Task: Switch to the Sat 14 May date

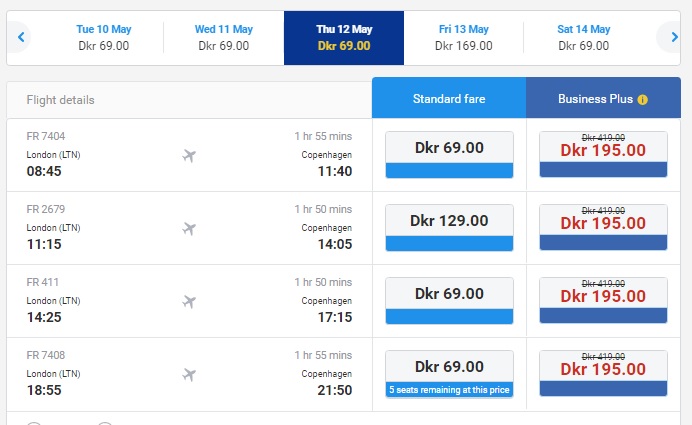Action: tap(583, 38)
